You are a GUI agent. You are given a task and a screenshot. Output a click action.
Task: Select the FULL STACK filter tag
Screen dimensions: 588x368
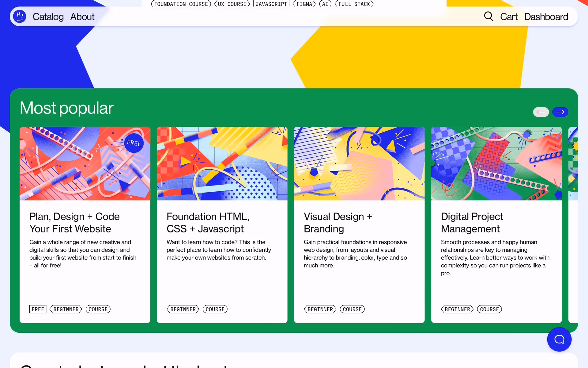[354, 4]
